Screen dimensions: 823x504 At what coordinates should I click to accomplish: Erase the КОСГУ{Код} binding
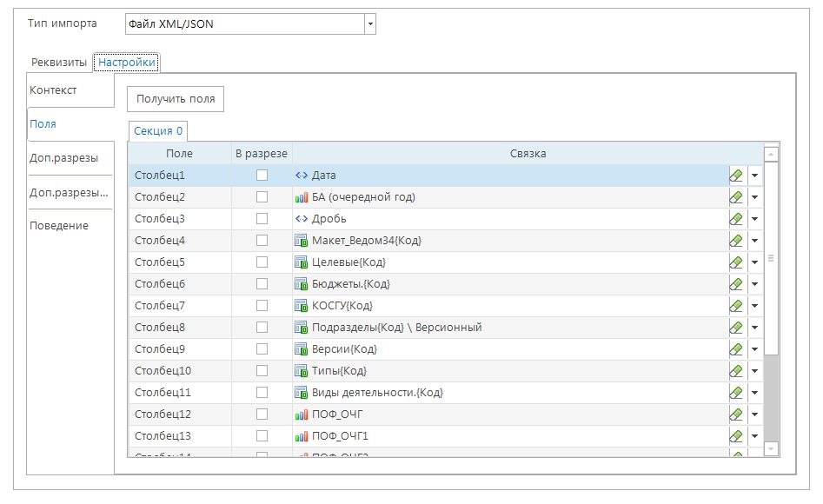[737, 306]
